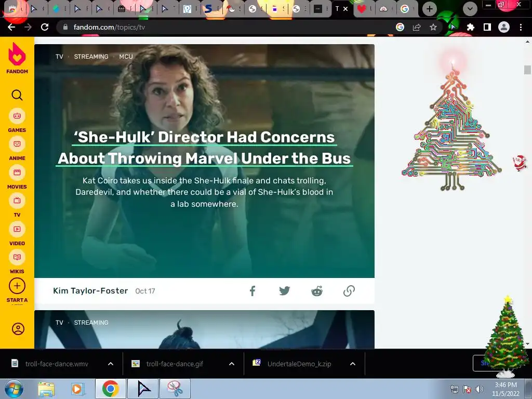532x399 pixels.
Task: Expand options for troll-face-dance.gif download
Action: click(x=232, y=364)
